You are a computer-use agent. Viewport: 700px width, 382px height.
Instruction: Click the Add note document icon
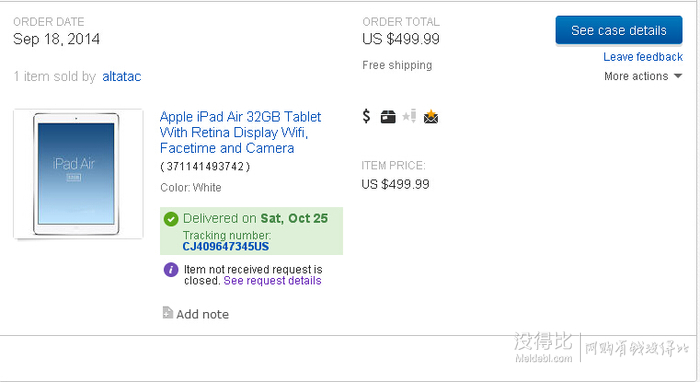167,313
